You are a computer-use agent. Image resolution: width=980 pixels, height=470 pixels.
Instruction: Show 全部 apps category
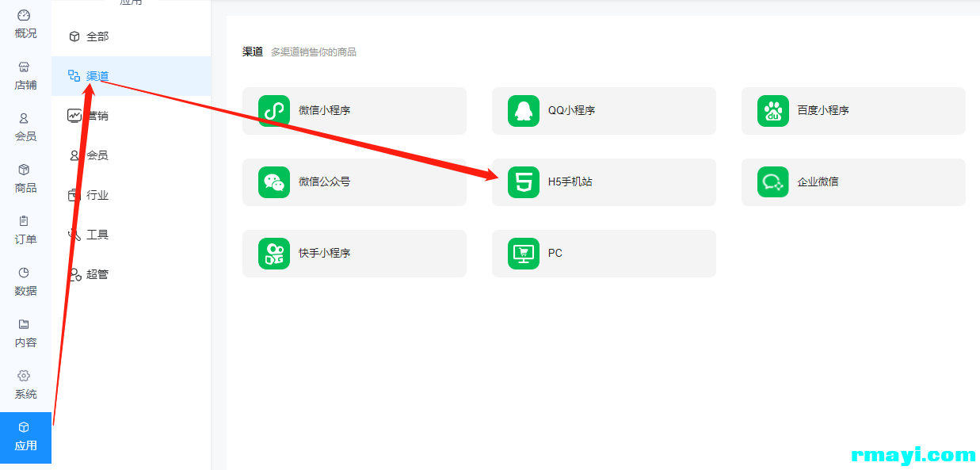point(132,36)
